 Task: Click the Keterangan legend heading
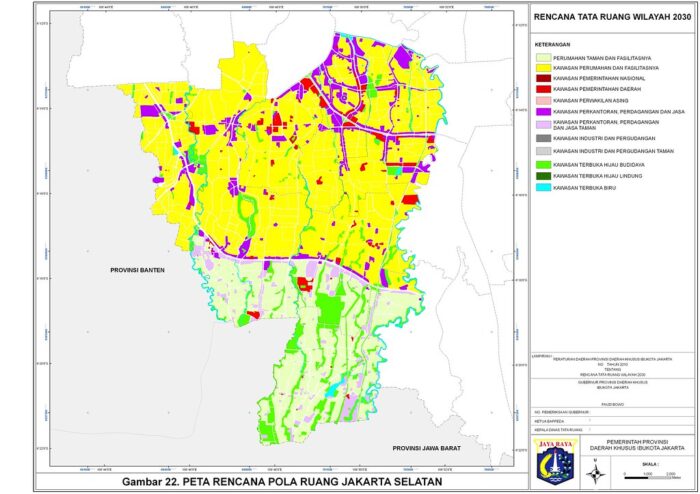point(552,43)
